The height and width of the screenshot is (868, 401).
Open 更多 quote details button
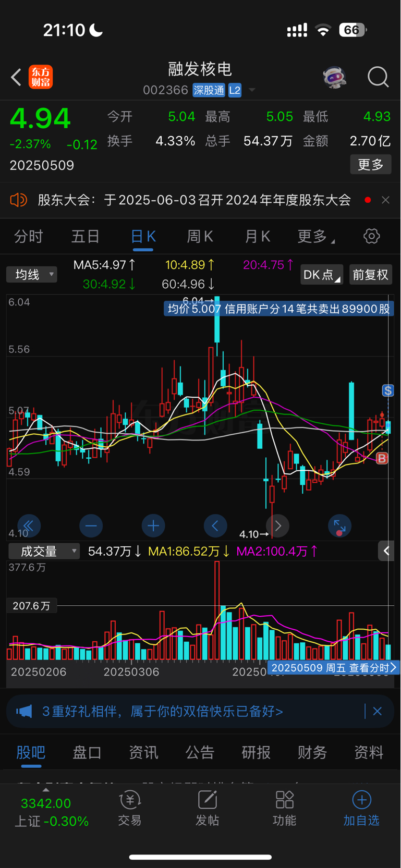click(x=370, y=165)
